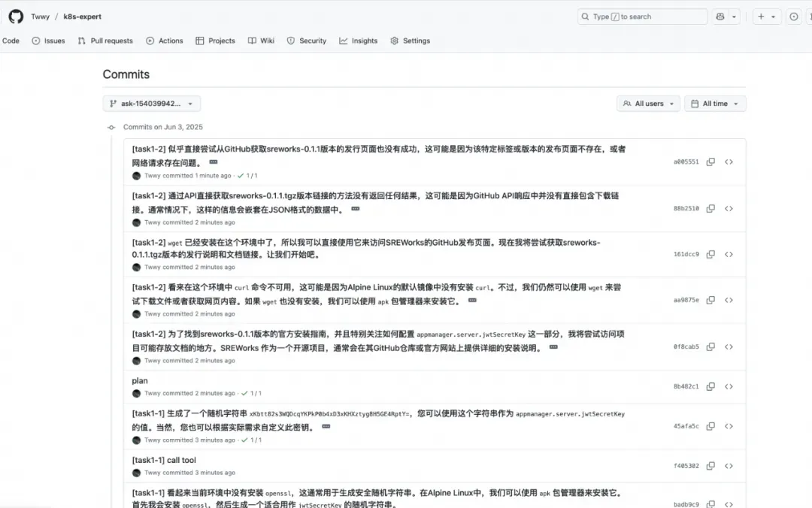Open the k8s-expert repository link

click(83, 17)
